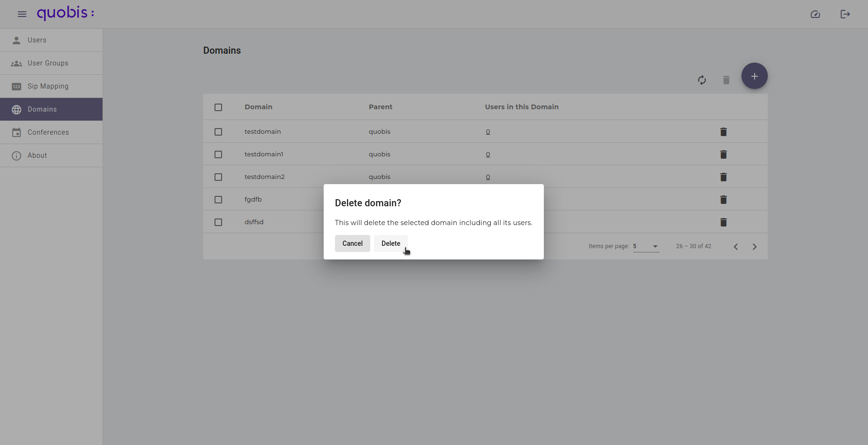Check the testdomain row checkbox
The height and width of the screenshot is (445, 868).
click(x=218, y=132)
